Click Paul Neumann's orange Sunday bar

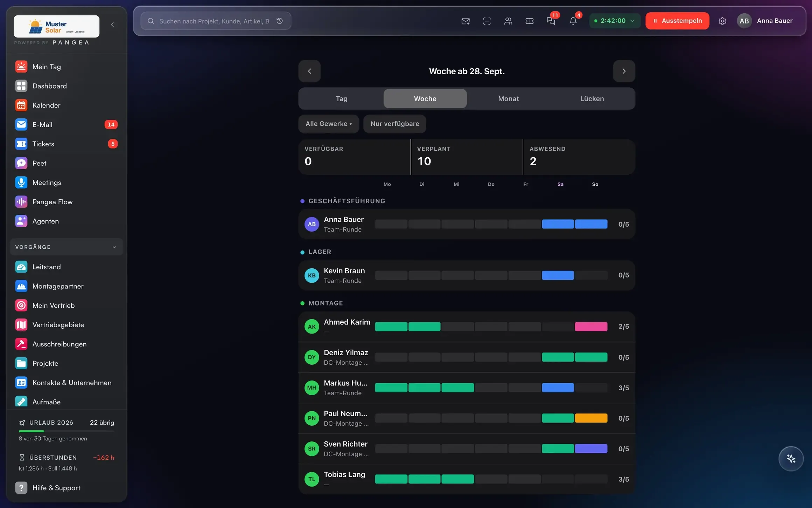591,418
